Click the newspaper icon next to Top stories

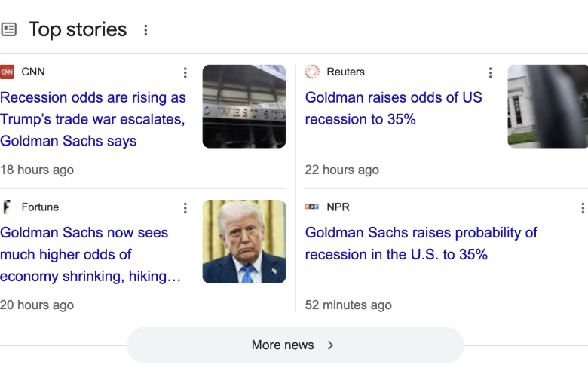coord(8,29)
